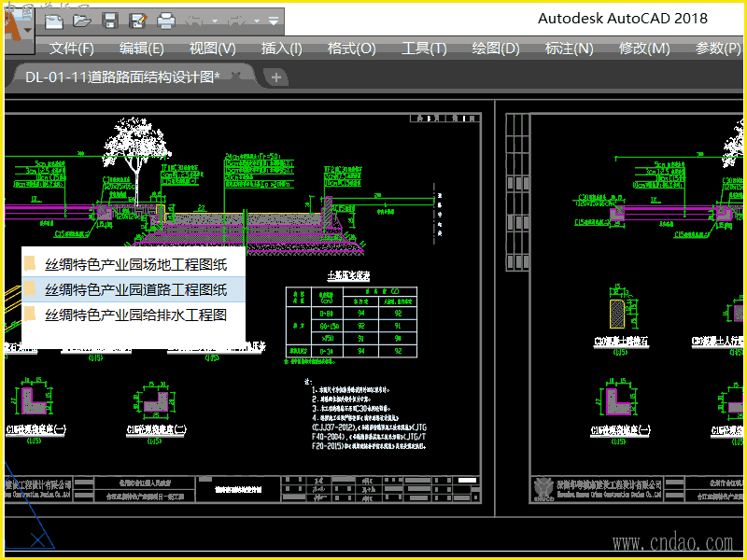The image size is (747, 560).
Task: Switch to DL-01-11道路路面结构设计图 drawing tab
Action: (121, 77)
